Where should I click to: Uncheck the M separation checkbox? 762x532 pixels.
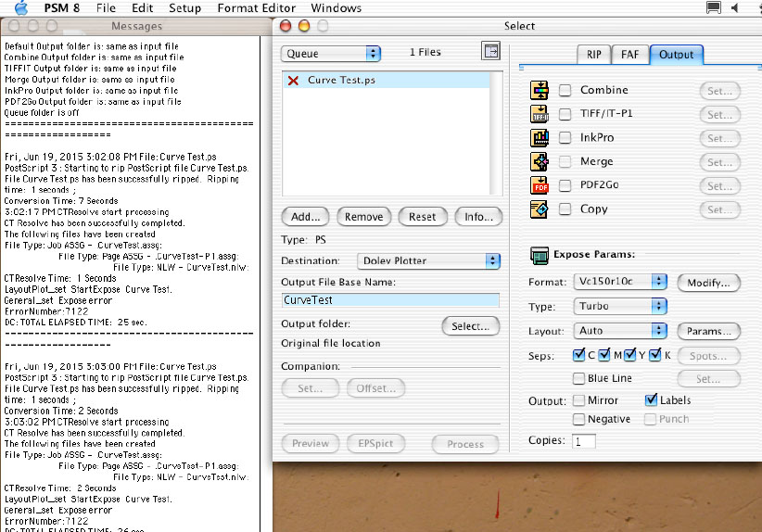(604, 355)
